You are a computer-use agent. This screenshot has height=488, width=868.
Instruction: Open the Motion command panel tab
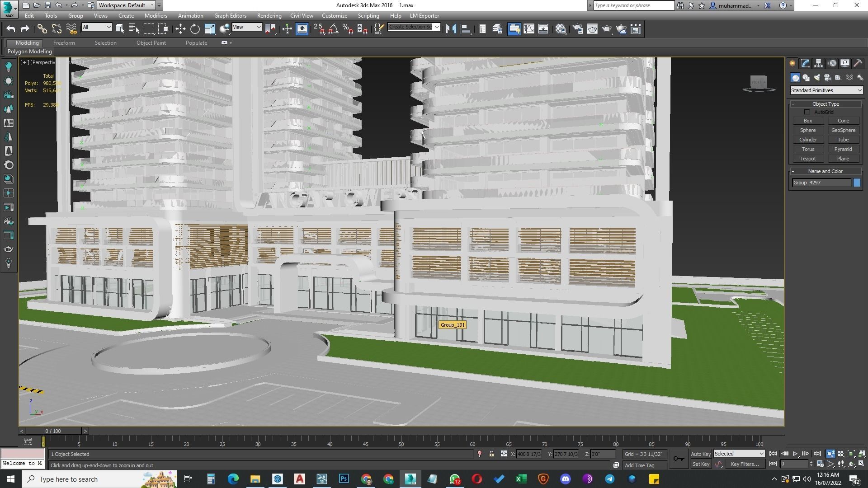click(x=832, y=63)
